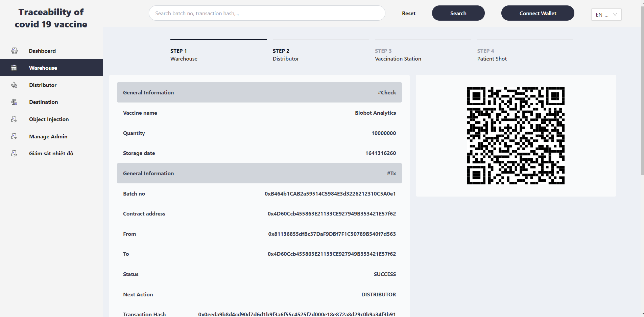Click the Transaction Hash value

coord(297,314)
